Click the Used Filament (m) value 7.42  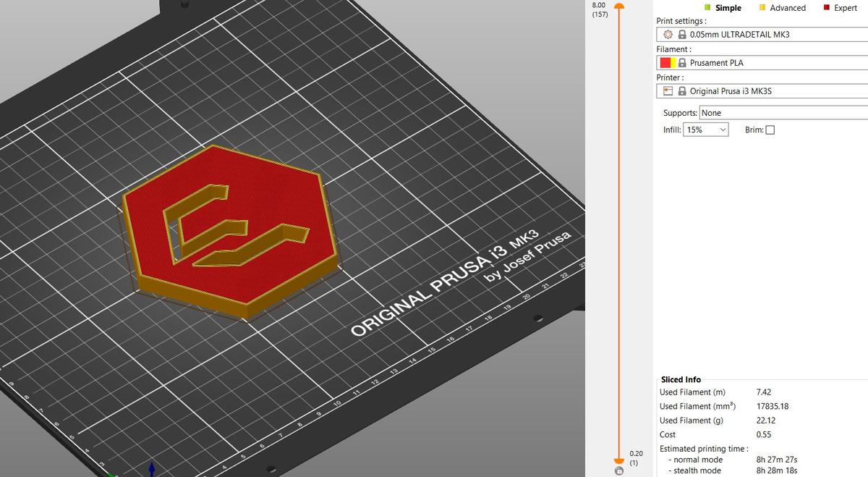(x=765, y=392)
